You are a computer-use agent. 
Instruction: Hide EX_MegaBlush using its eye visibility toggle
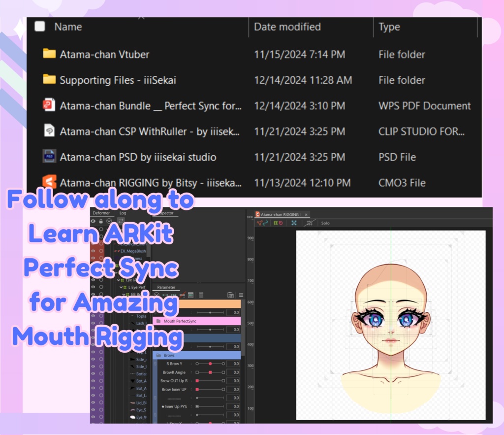93,251
